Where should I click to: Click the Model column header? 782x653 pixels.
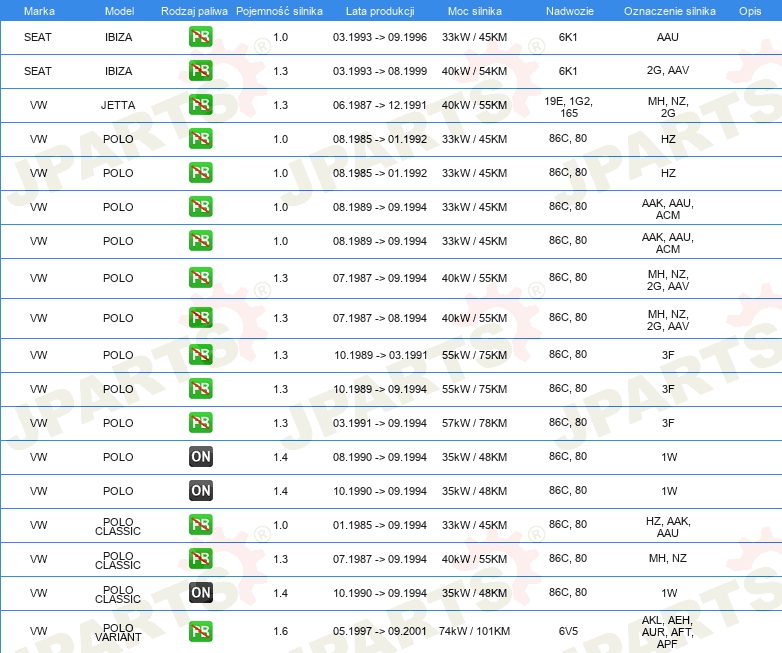(119, 11)
